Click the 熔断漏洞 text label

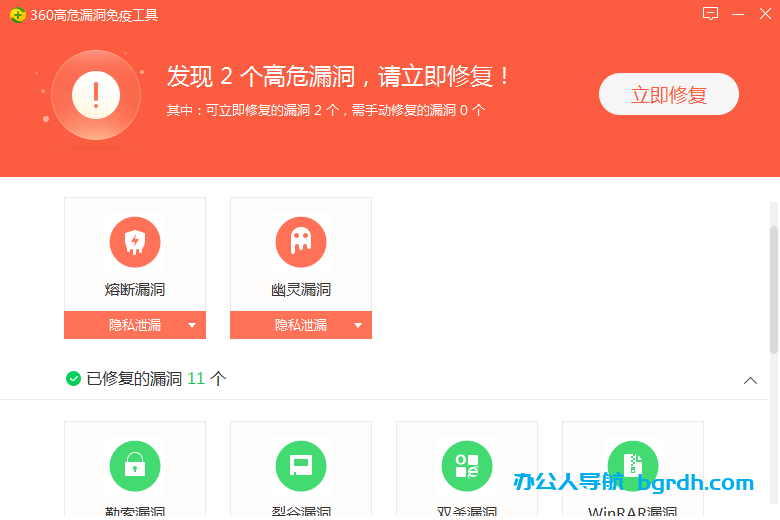click(135, 290)
